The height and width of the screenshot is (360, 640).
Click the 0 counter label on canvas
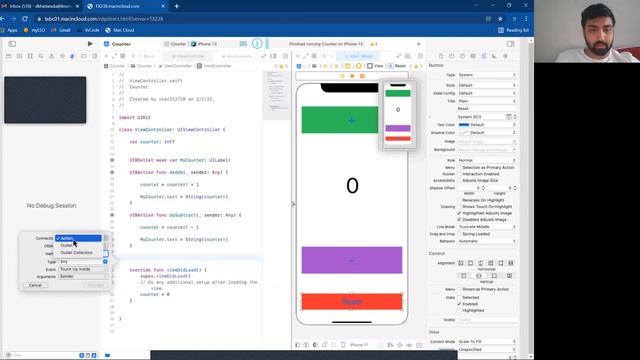coord(352,186)
